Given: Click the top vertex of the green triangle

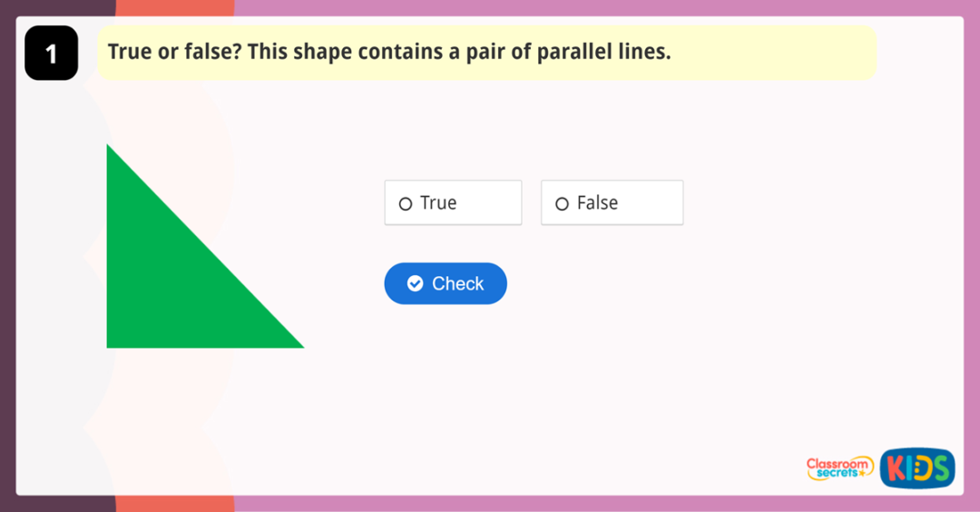Looking at the screenshot, I should (108, 146).
